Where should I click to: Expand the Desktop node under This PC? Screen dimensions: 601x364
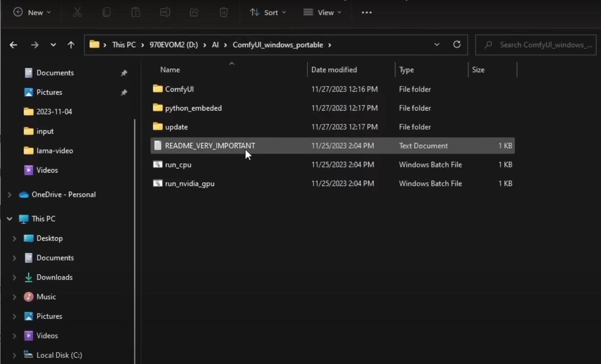tap(14, 239)
